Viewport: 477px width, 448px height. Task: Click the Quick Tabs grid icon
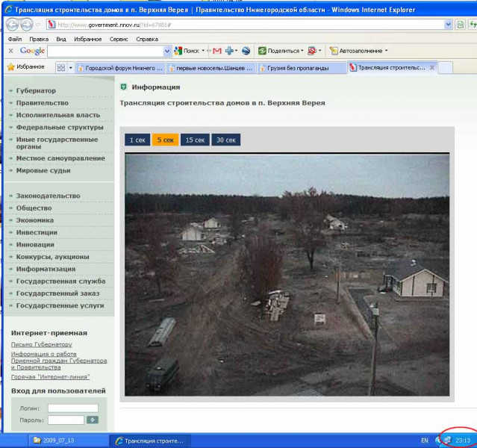(61, 67)
